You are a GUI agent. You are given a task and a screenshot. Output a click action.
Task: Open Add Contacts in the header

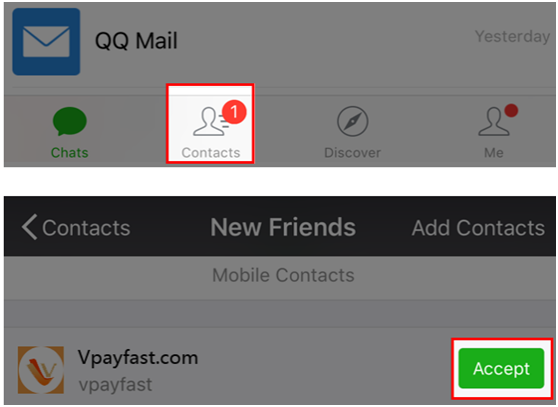coord(478,228)
